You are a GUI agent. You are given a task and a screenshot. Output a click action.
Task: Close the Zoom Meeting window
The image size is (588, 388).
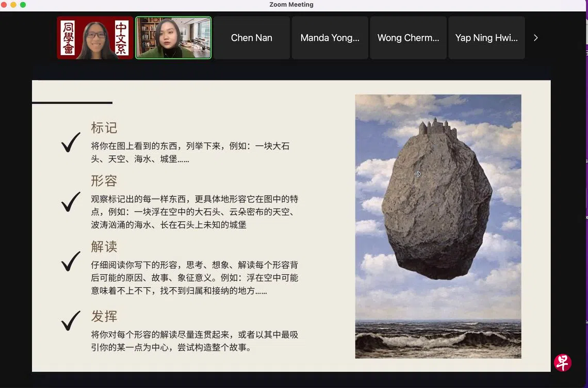[4, 5]
